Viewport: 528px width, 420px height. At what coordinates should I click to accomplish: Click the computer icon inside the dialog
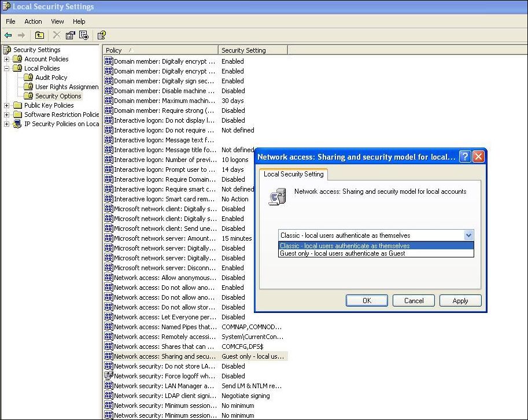coord(276,196)
